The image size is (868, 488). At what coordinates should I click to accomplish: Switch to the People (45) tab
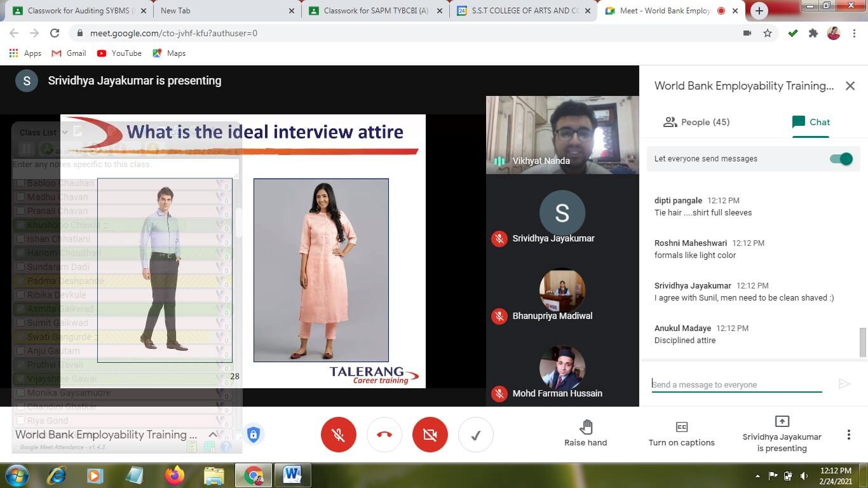(x=696, y=122)
